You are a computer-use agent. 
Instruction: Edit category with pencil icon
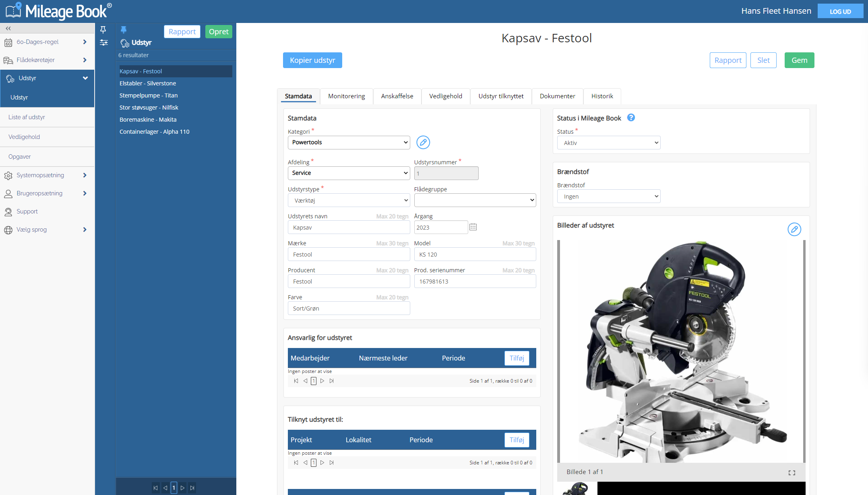[423, 142]
